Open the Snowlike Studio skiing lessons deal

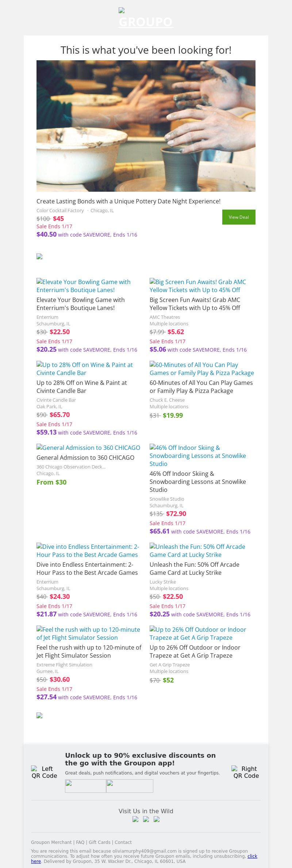(x=197, y=455)
